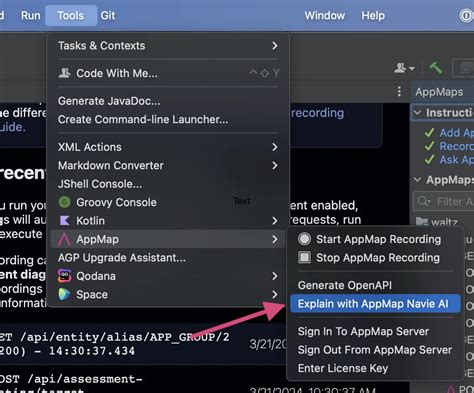Screen dimensions: 474x393
Task: Click the macOS menu bar status icon
Action: point(466,15)
